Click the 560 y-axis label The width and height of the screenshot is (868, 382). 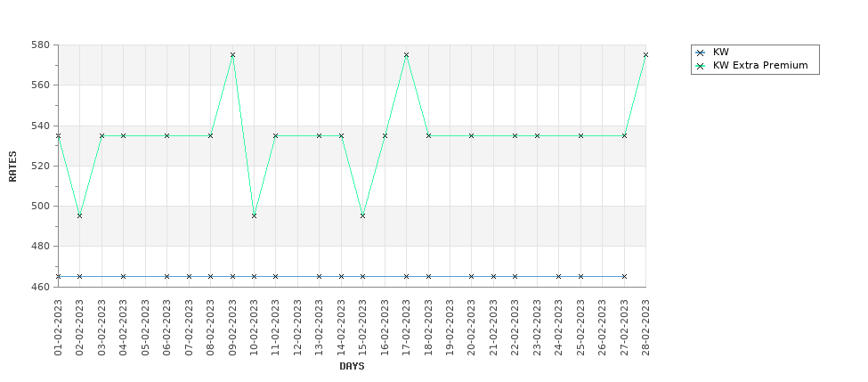pos(42,85)
